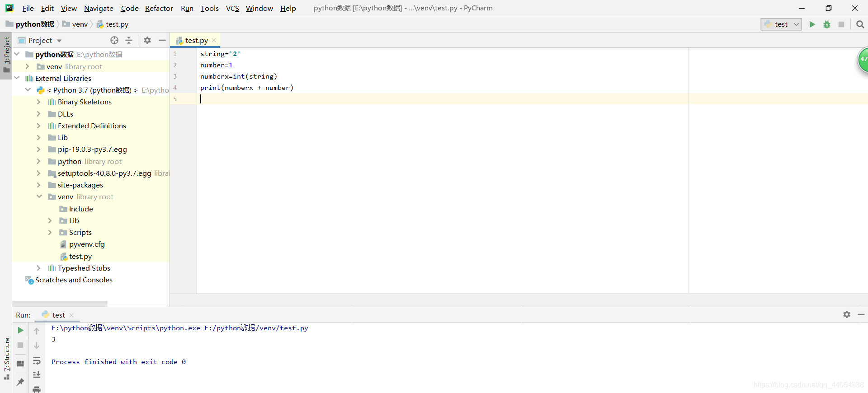Run the test configuration with the green play button
This screenshot has width=868, height=393.
pos(812,24)
